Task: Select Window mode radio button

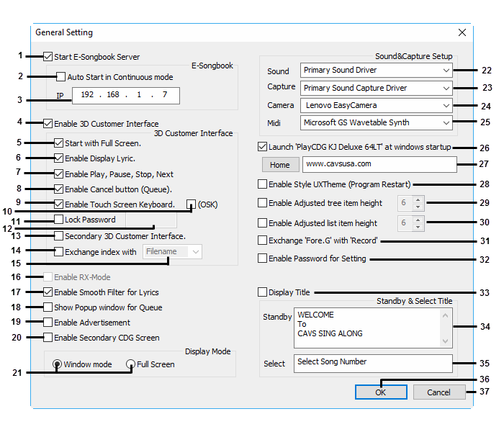Action: pyautogui.click(x=57, y=364)
